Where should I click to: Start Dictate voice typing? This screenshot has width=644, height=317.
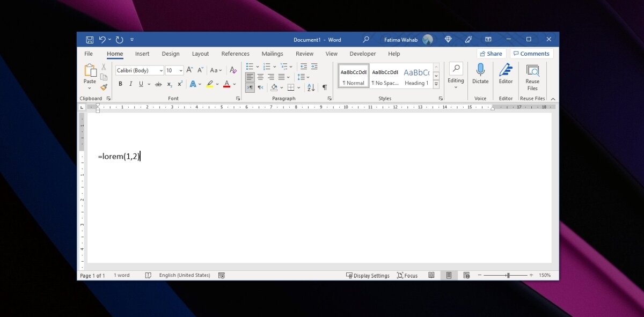pos(480,75)
